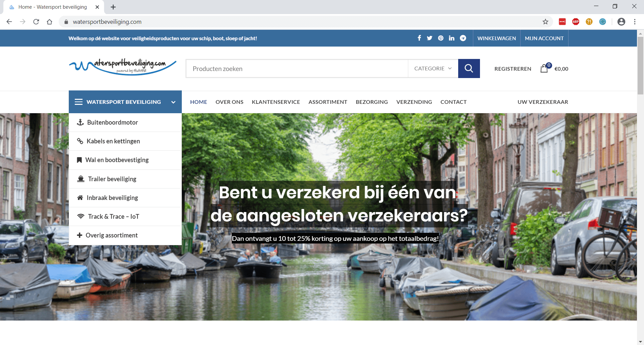Go to the Over Ons menu item
This screenshot has width=644, height=345.
[x=229, y=102]
